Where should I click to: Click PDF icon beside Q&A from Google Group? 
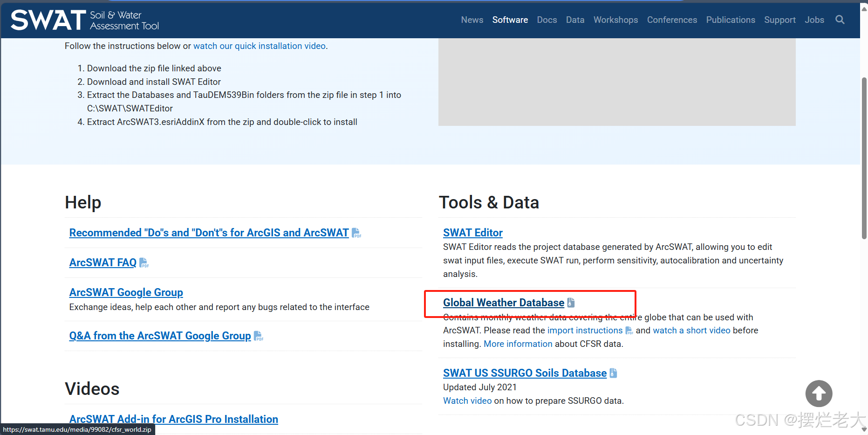[x=259, y=336]
